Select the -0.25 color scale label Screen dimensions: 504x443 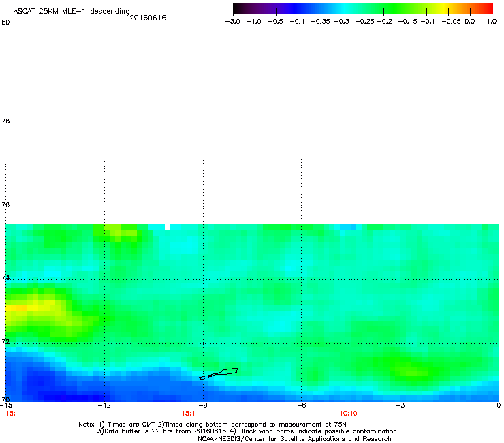(365, 22)
